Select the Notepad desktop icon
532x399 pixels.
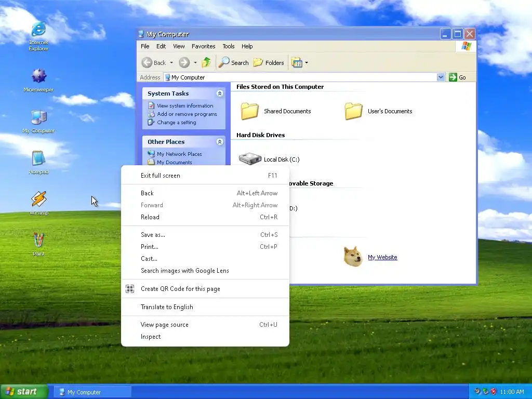coord(38,162)
